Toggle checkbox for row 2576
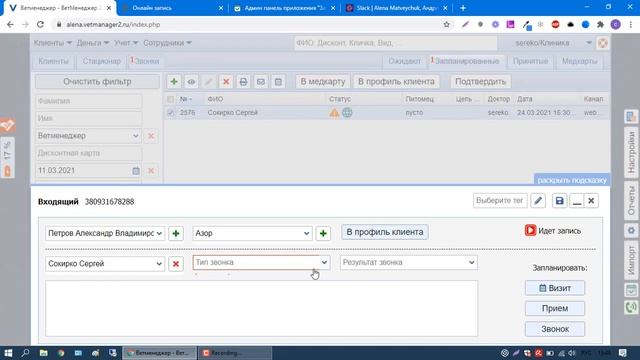This screenshot has width=640, height=360. coord(171,112)
